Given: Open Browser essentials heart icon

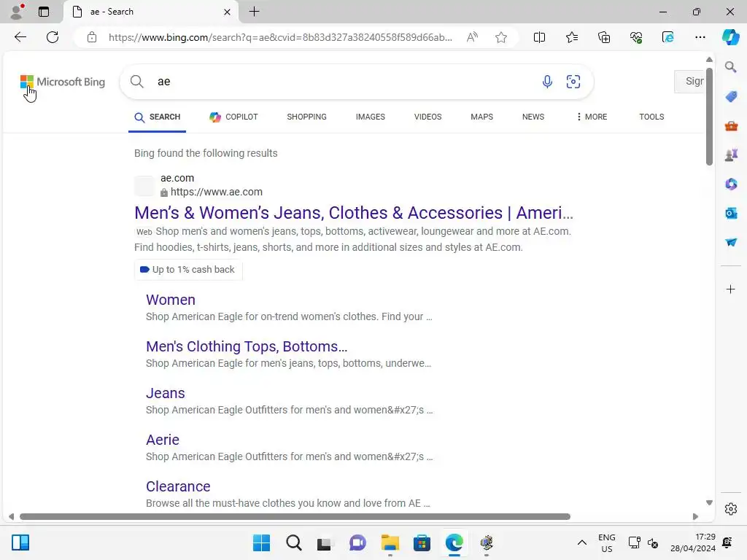Looking at the screenshot, I should tap(636, 37).
